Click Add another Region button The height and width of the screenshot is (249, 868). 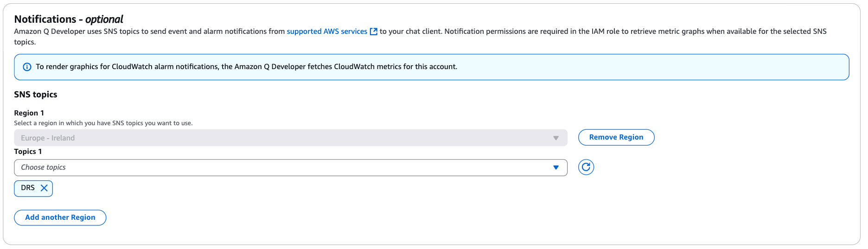point(60,218)
